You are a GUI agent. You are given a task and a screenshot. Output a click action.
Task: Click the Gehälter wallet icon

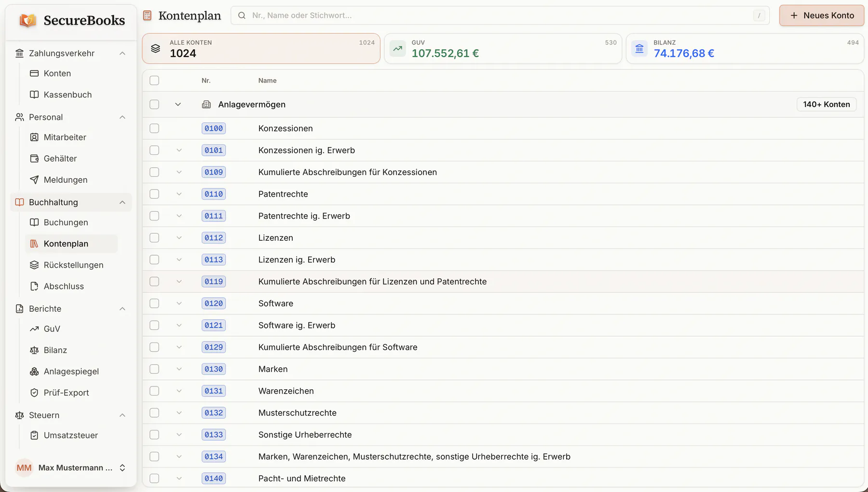[34, 158]
